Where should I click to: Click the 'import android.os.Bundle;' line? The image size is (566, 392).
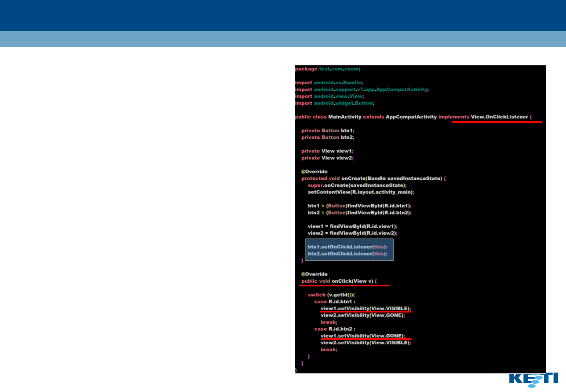tap(329, 83)
